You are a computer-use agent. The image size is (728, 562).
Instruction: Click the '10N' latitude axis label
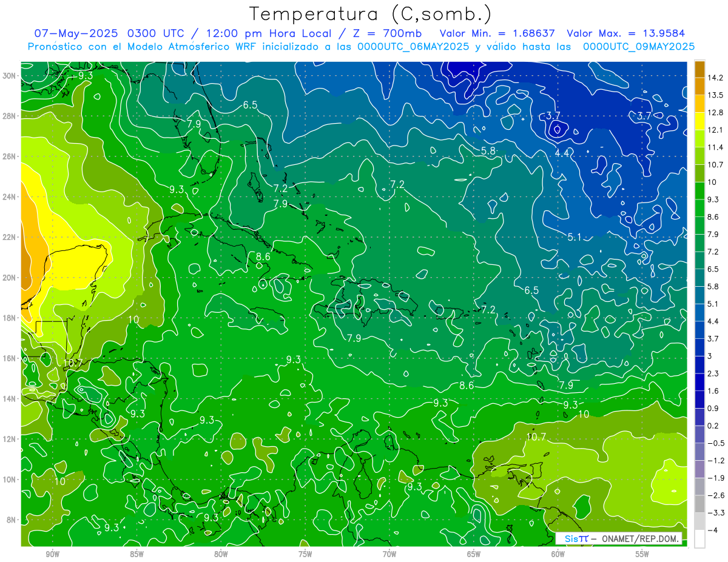pyautogui.click(x=10, y=480)
